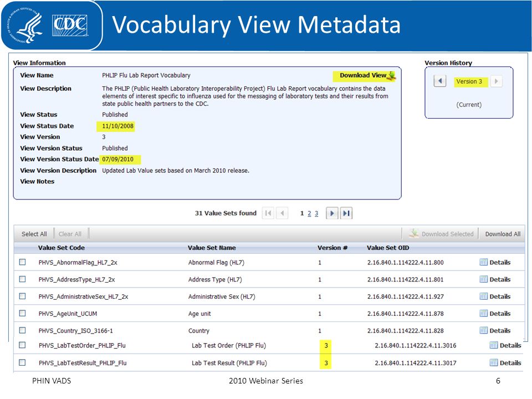Click OID 2.16.840.1.114222.4.11.828
Viewport: 532px width, 399px height.
[405, 330]
